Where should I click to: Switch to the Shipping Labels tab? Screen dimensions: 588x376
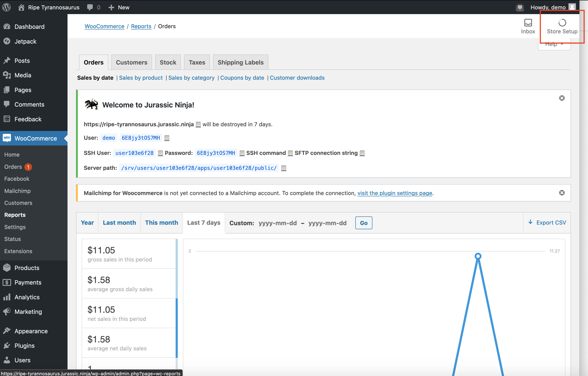pyautogui.click(x=241, y=62)
